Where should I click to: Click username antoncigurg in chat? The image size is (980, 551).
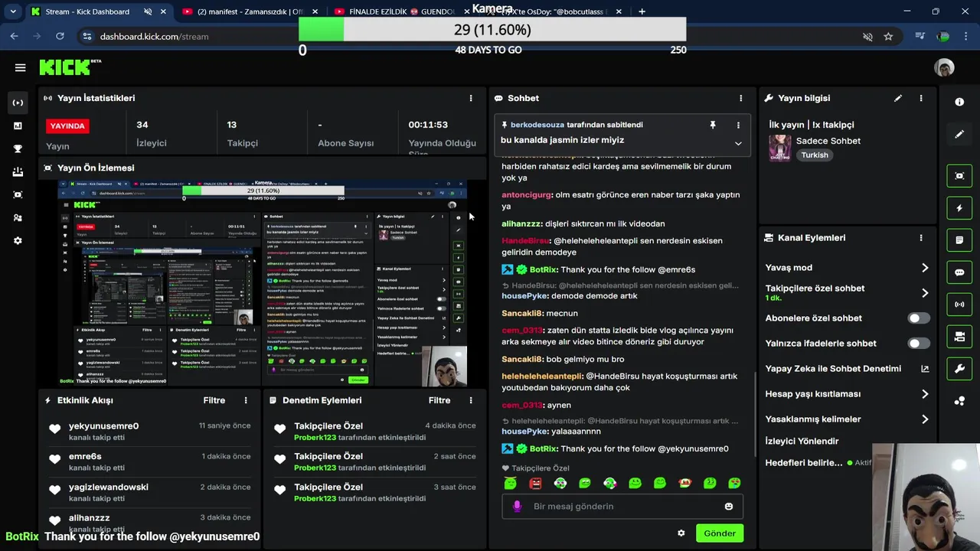click(x=527, y=195)
